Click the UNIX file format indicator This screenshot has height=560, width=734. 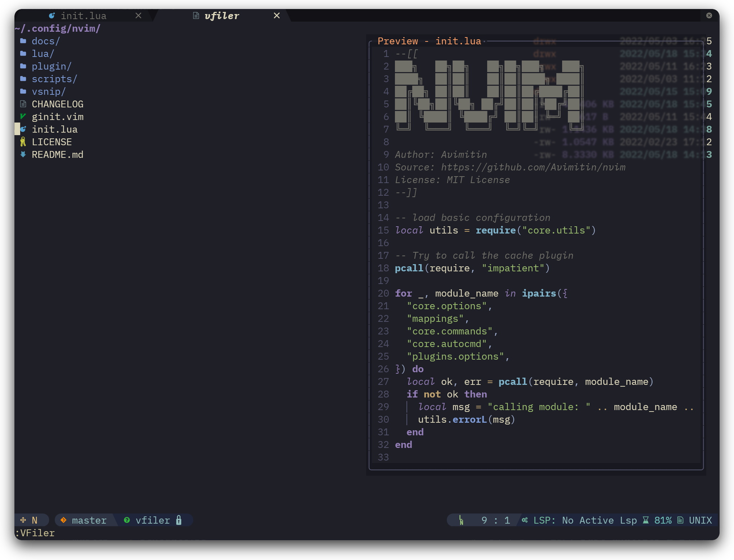[700, 520]
